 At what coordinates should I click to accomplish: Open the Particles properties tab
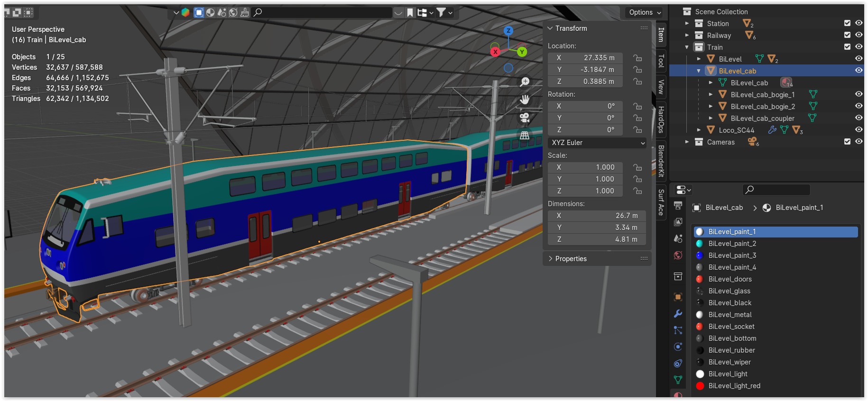678,330
